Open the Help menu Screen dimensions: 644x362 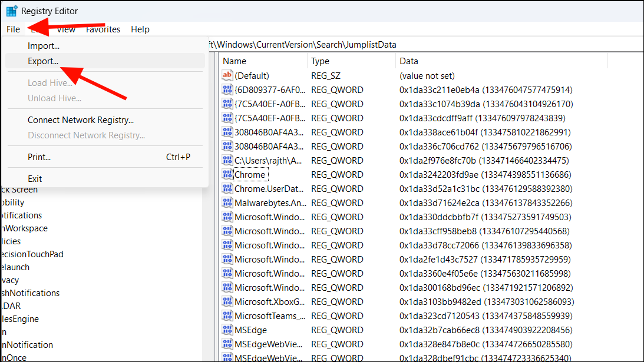coord(140,29)
